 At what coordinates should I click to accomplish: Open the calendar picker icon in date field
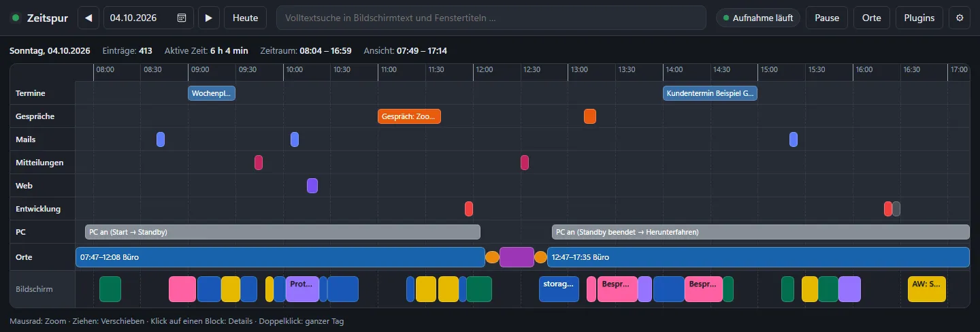[182, 18]
